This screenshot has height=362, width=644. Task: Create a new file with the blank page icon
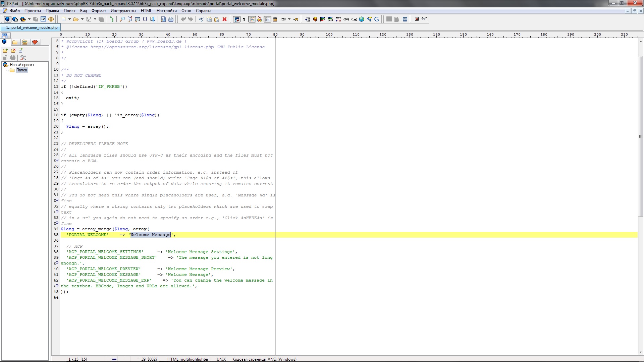pyautogui.click(x=63, y=19)
